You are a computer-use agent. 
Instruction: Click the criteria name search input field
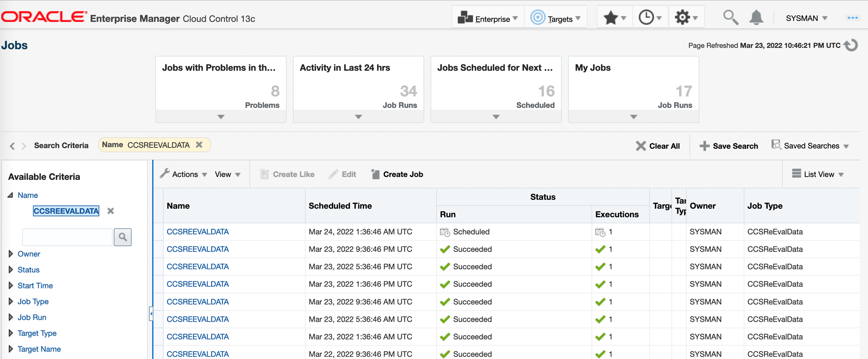click(67, 237)
